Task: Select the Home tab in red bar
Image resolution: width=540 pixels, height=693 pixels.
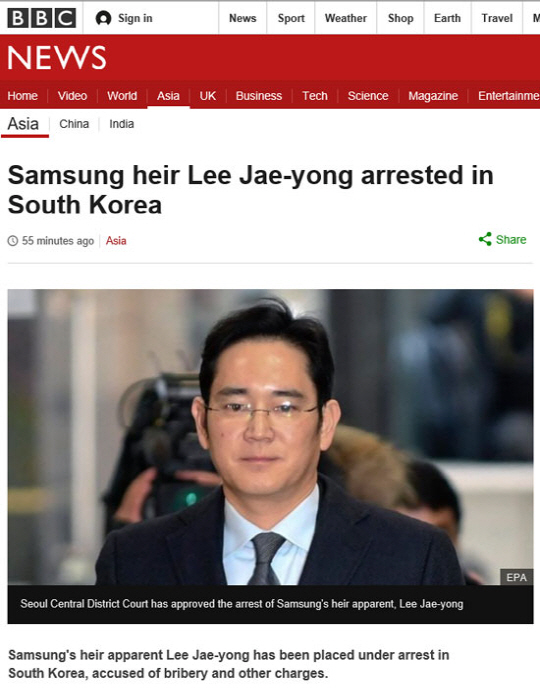Action: [23, 96]
